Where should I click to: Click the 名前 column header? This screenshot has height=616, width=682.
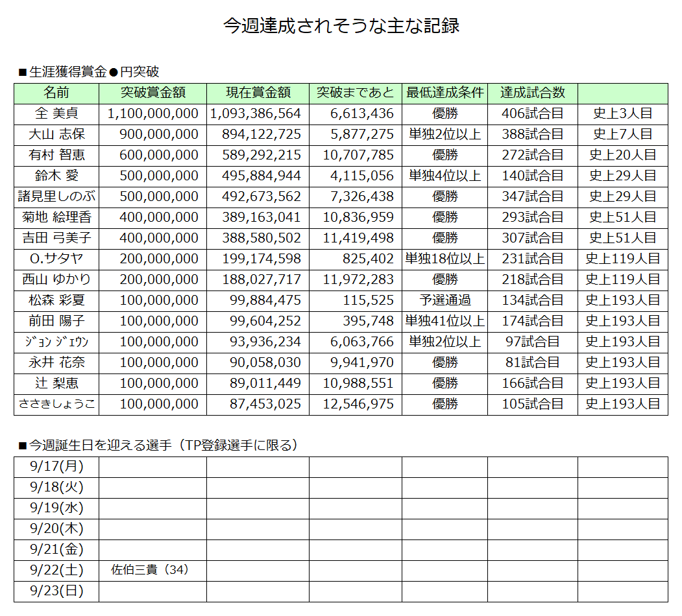56,93
